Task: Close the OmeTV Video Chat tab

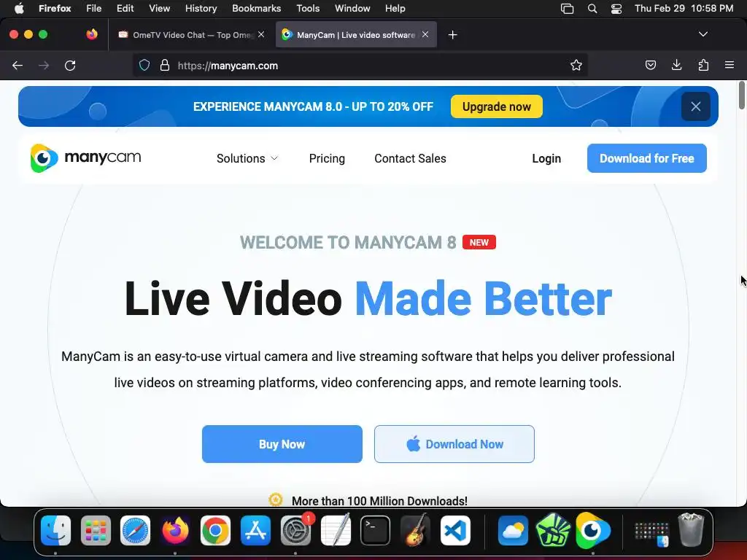Action: point(261,34)
